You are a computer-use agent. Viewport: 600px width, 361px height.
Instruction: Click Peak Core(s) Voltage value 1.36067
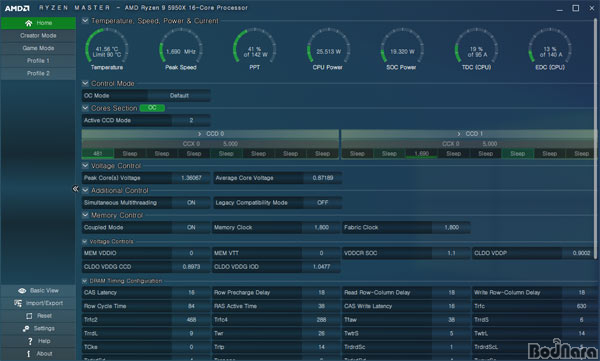tap(191, 178)
